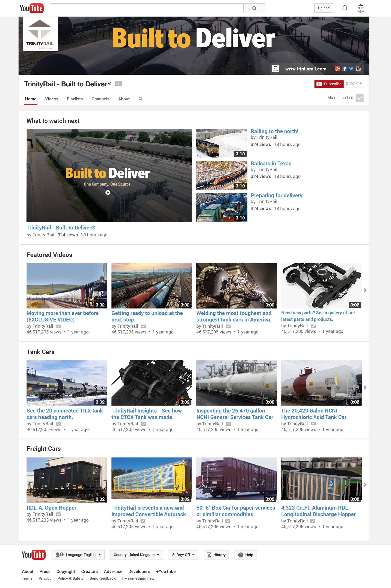The height and width of the screenshot is (588, 391).
Task: Open the TrinityRail account avatar menu
Action: 360,8
